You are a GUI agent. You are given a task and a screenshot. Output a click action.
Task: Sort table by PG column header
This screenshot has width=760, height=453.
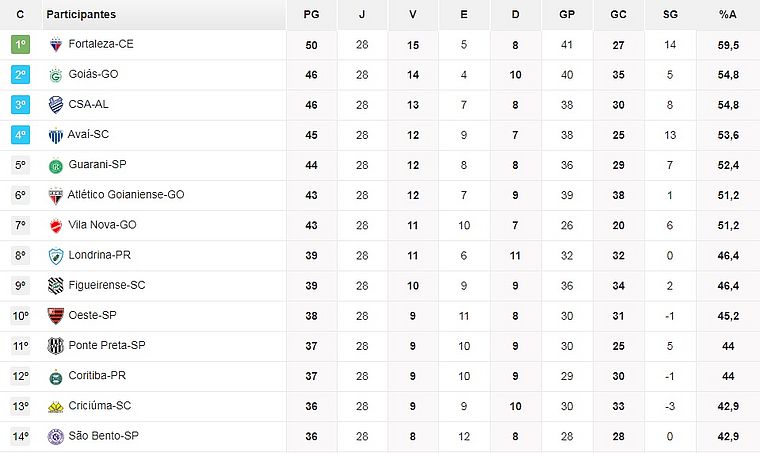312,15
